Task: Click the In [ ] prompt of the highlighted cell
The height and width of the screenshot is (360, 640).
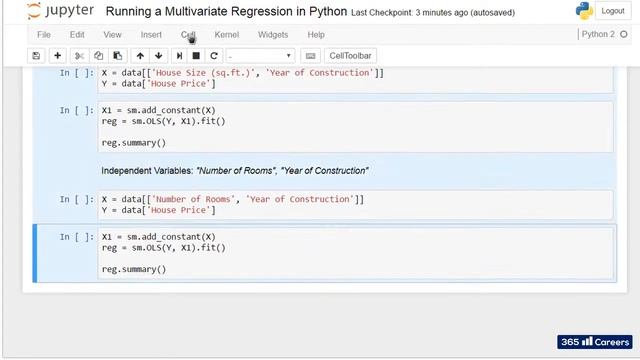Action: (x=77, y=237)
